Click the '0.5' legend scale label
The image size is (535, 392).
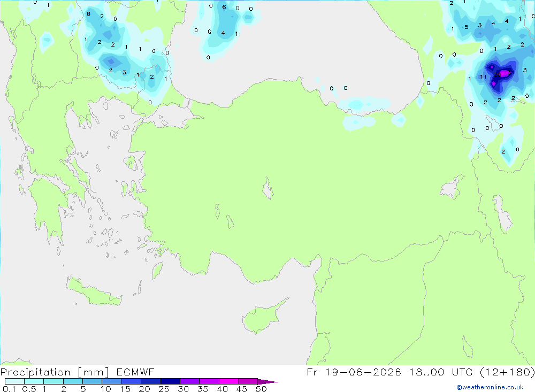29,389
